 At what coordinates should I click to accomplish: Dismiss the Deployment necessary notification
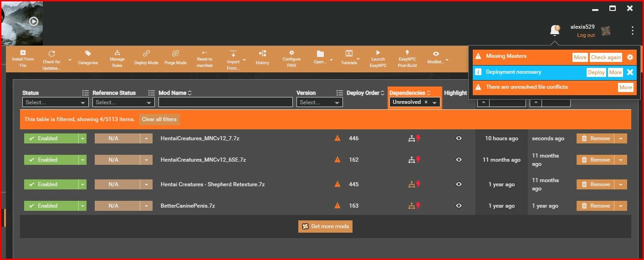click(x=630, y=72)
